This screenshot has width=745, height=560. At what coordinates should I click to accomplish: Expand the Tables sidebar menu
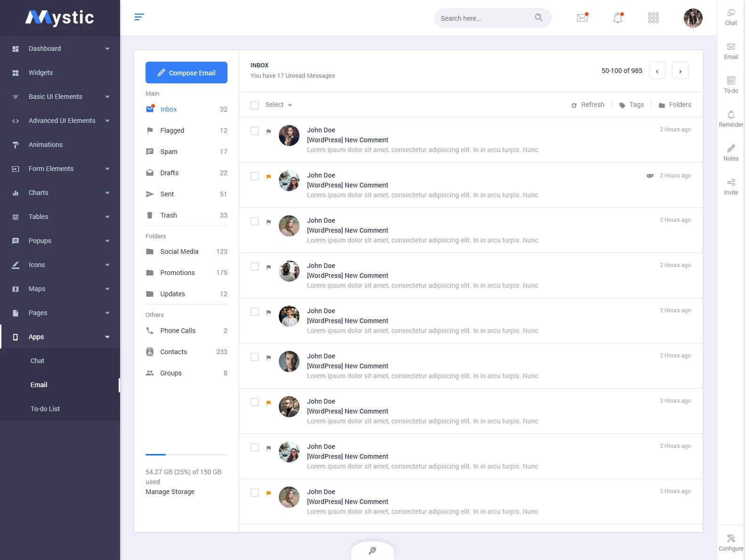(x=60, y=217)
